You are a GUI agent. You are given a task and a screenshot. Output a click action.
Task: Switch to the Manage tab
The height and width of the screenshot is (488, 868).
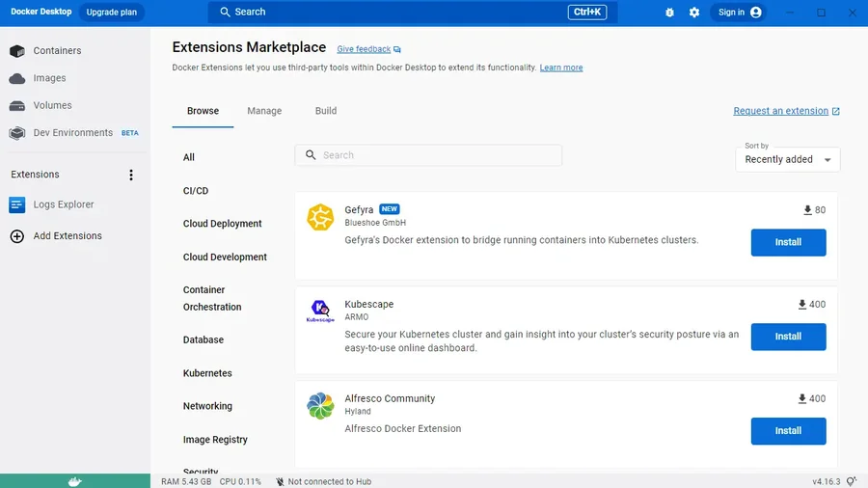click(264, 111)
